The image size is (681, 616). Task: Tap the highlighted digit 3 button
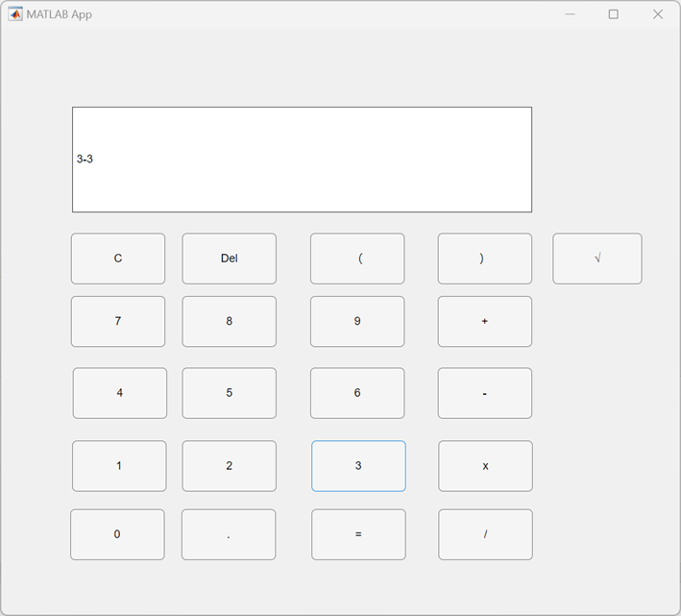click(x=358, y=466)
